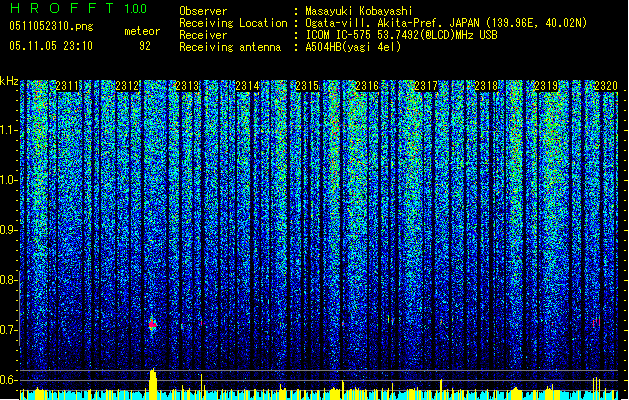Click the kHz axis unit label

(x=9, y=81)
